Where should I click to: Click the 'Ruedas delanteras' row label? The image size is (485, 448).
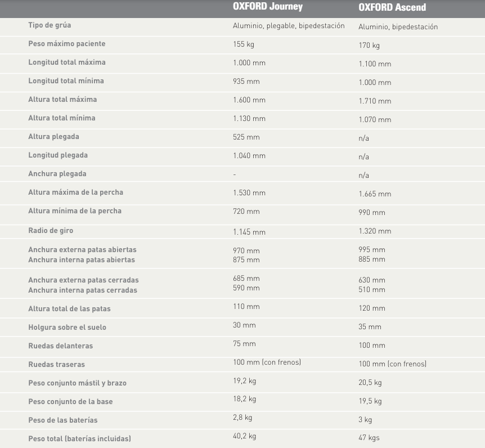point(61,346)
